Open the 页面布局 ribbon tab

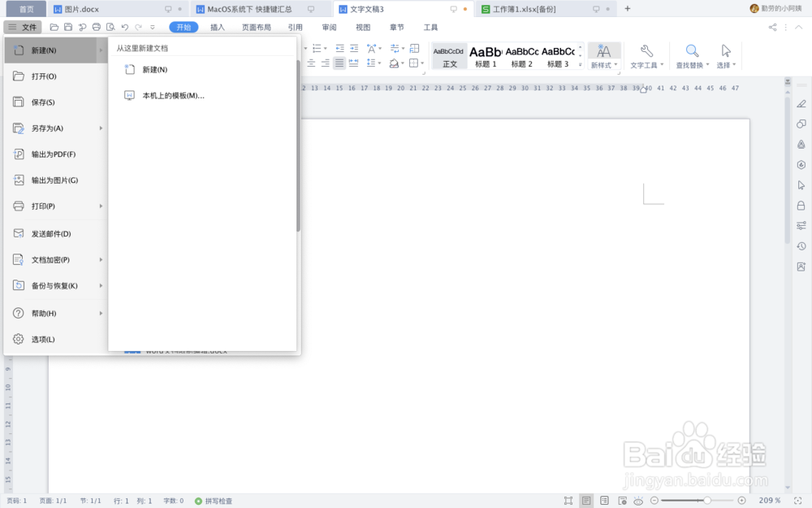[x=257, y=27]
